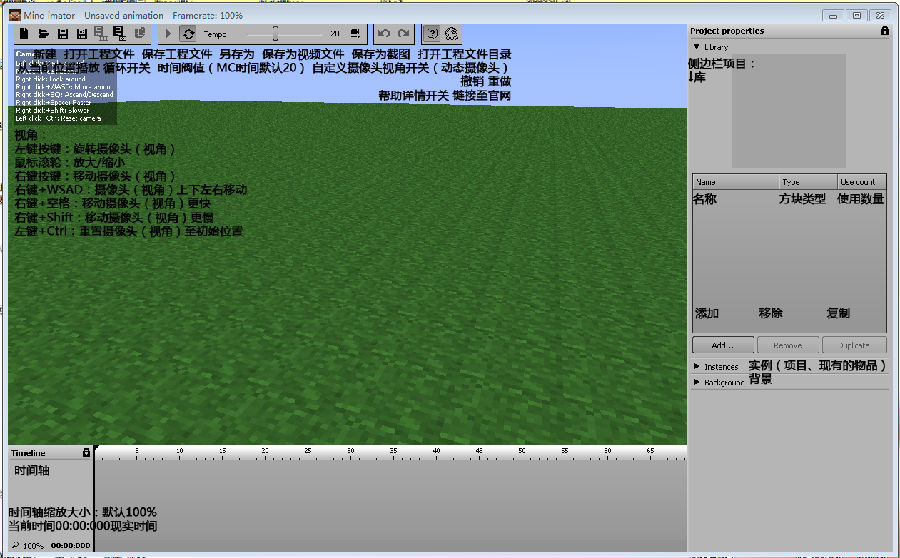Open the official website globe icon
Viewport: 900px width, 558px height.
point(452,34)
